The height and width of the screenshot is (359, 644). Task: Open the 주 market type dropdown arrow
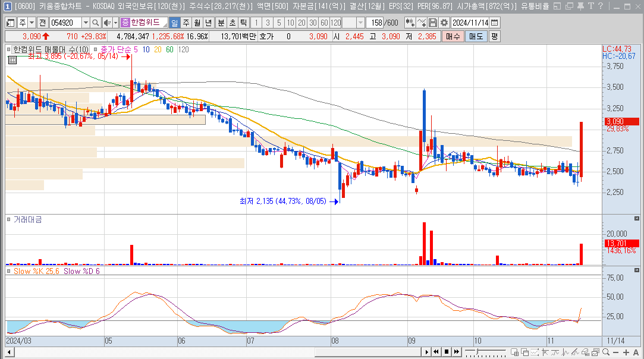[32, 23]
